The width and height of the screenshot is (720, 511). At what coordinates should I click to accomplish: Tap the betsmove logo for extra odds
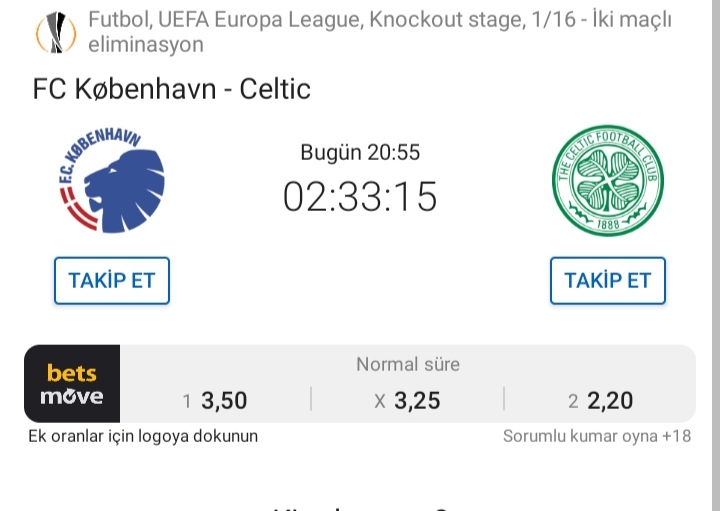click(x=72, y=384)
